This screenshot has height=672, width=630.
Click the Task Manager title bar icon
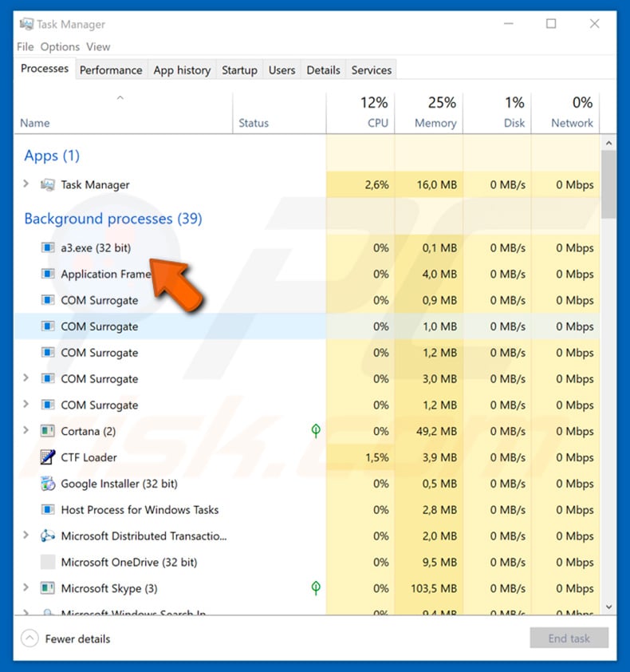click(x=26, y=24)
